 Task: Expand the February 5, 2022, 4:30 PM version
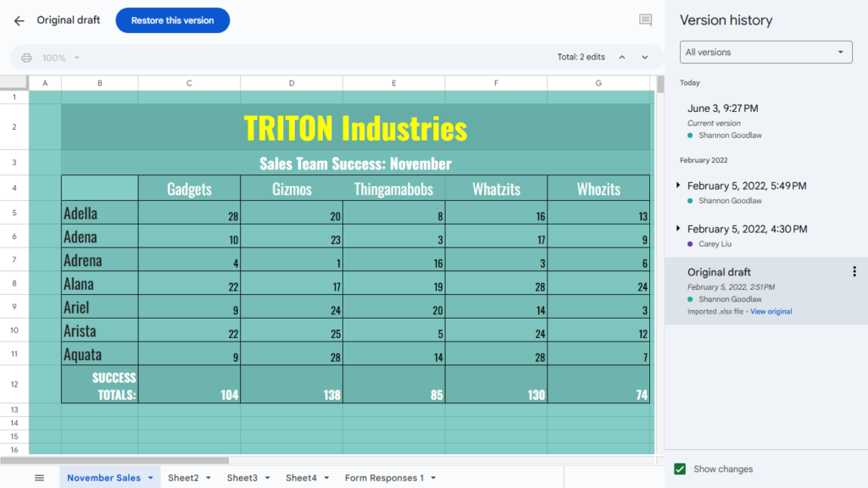(678, 229)
